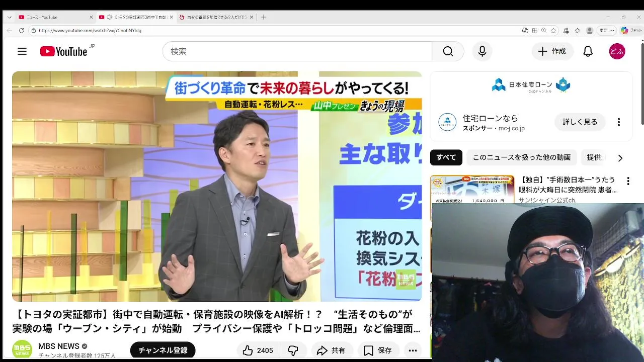Open the browser tab search dropdown

point(9,17)
